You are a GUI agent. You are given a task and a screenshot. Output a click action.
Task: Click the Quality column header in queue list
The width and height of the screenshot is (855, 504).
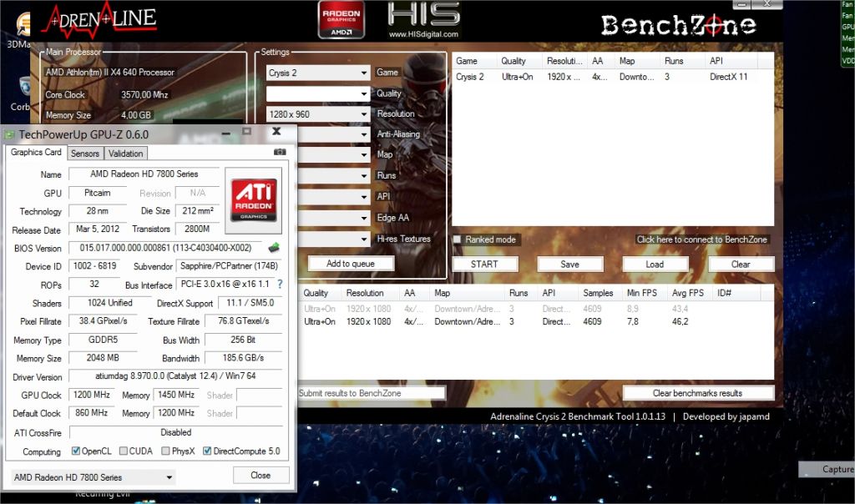pyautogui.click(x=519, y=61)
